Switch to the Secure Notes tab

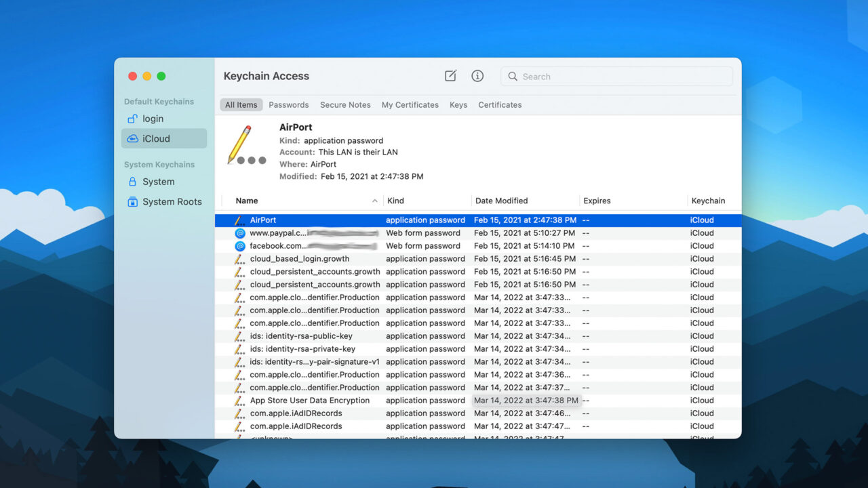(345, 104)
